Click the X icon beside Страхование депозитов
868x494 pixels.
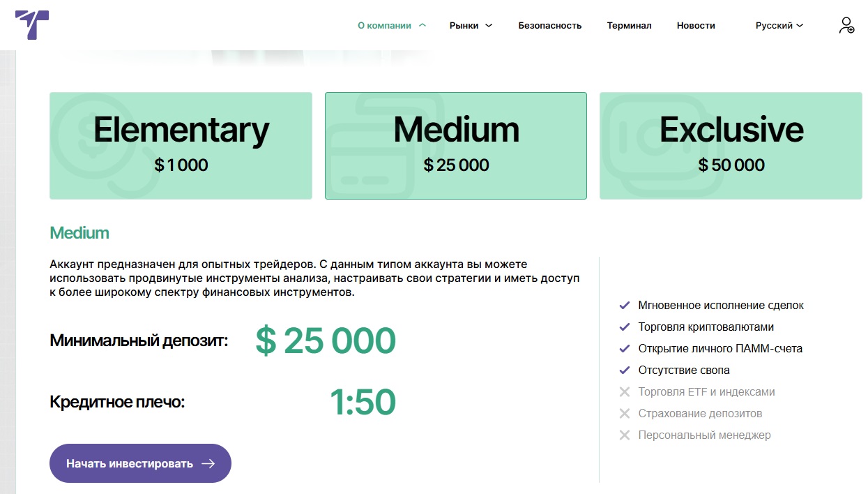[x=625, y=414]
